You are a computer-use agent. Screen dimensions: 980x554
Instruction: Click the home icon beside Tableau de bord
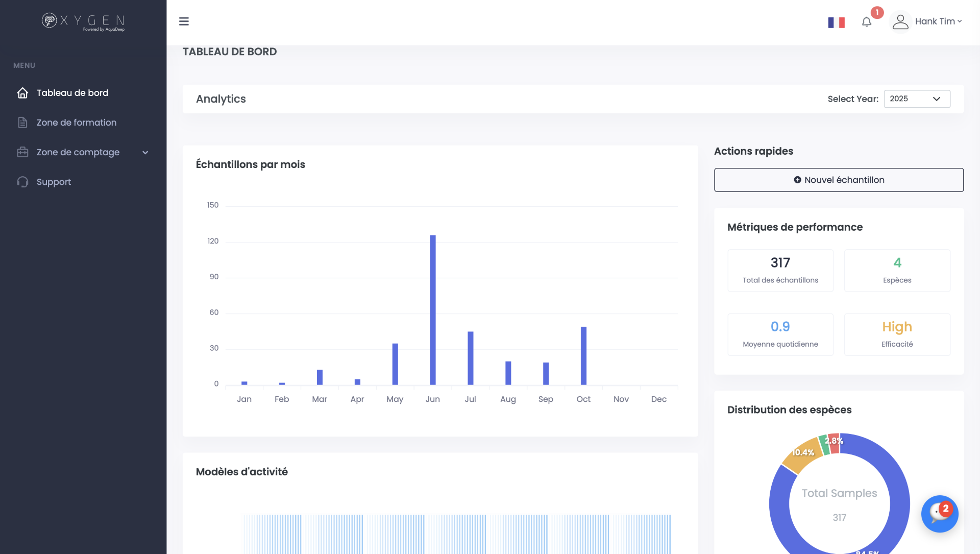pyautogui.click(x=22, y=93)
